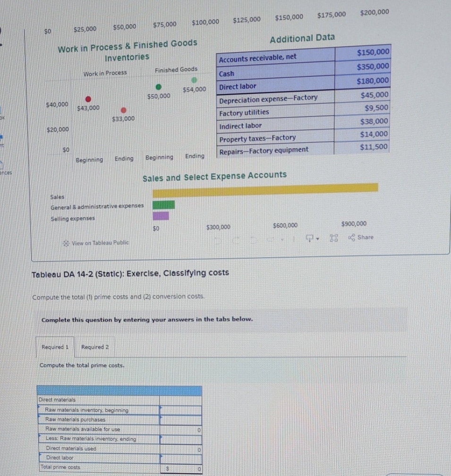
Task: Click the $600,000 axis label
Action: click(285, 226)
